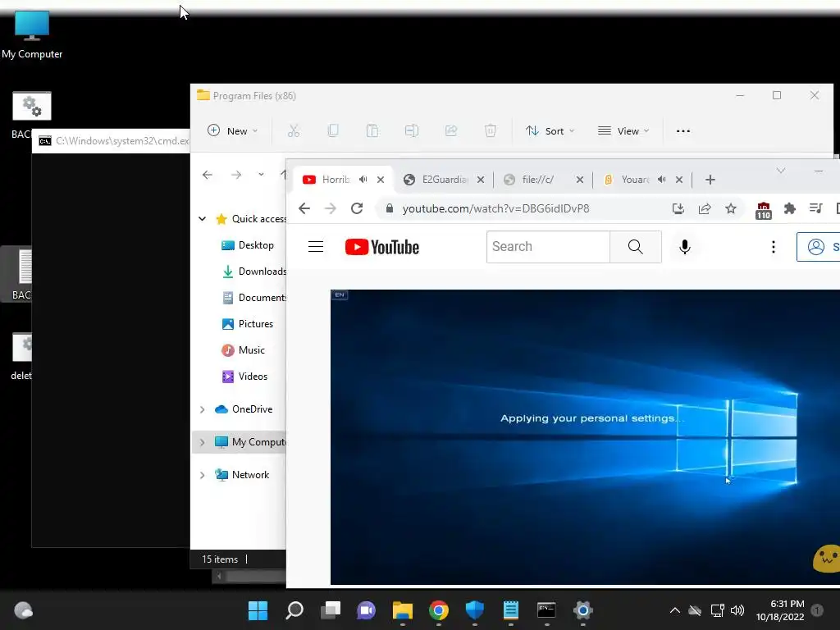Switch to the Horrib YouTube tab
The image size is (840, 630).
click(x=336, y=180)
